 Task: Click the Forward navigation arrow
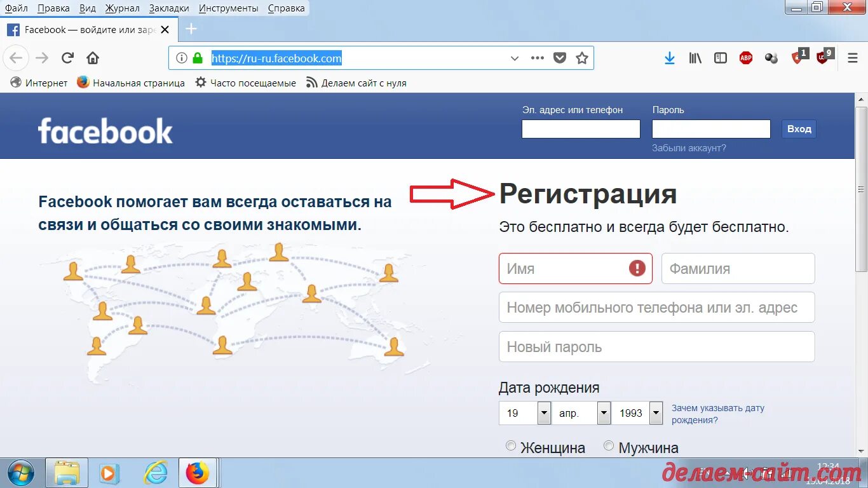42,58
